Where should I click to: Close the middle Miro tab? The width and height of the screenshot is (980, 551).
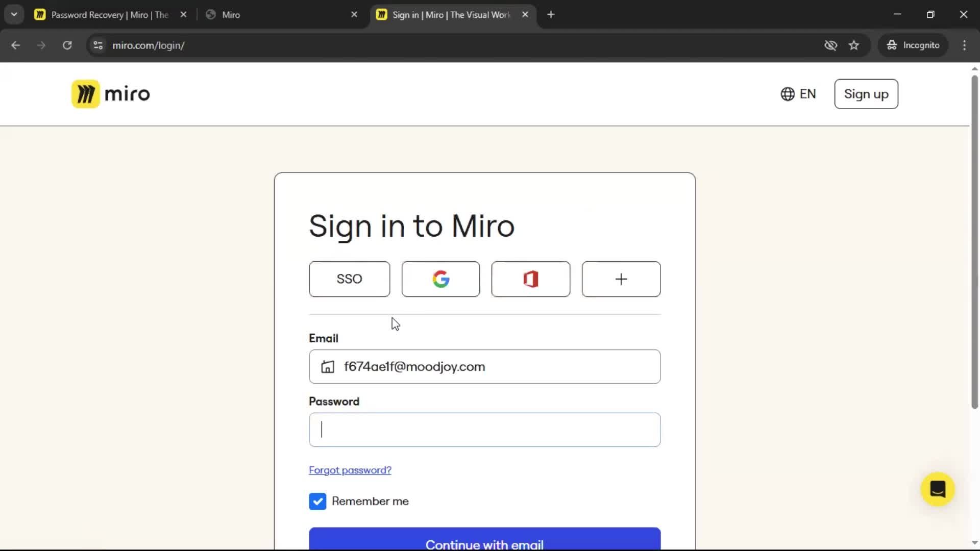coord(354,15)
